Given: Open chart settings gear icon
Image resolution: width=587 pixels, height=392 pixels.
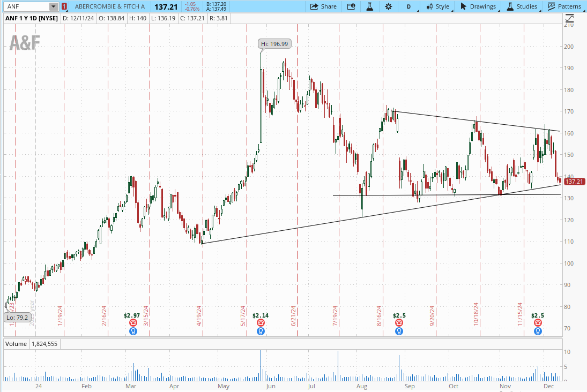Looking at the screenshot, I should (x=388, y=6).
